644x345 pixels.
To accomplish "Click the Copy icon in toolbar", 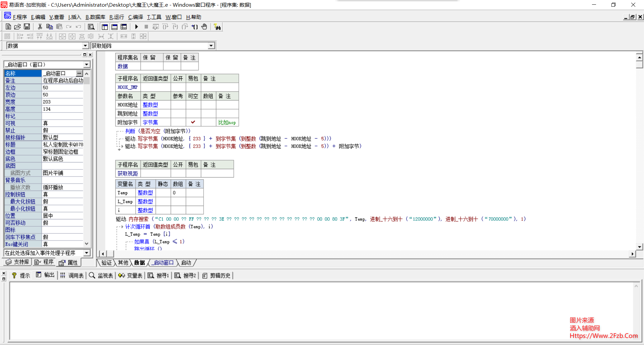I will 49,27.
